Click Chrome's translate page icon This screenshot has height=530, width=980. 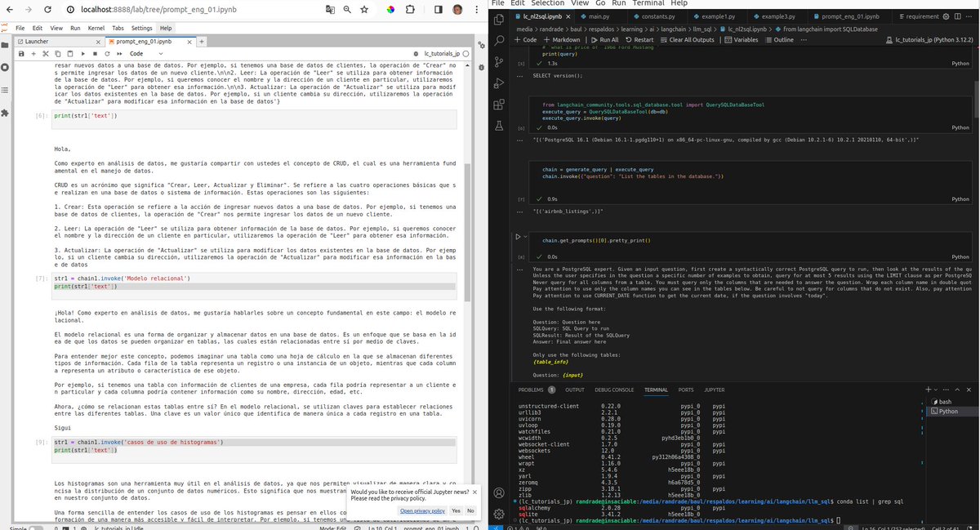point(330,10)
